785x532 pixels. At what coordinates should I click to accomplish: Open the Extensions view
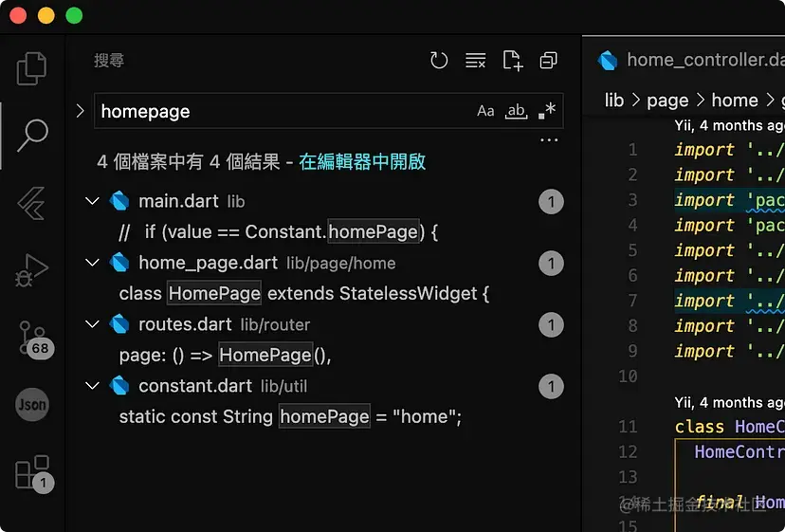(31, 472)
